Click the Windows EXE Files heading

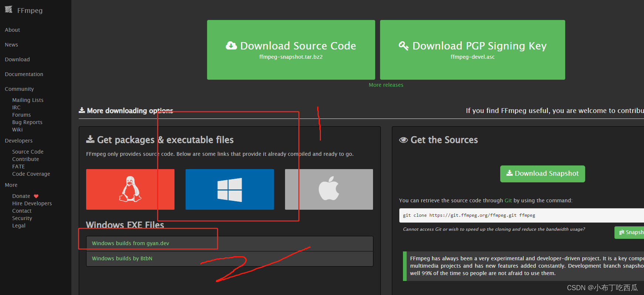(x=125, y=224)
